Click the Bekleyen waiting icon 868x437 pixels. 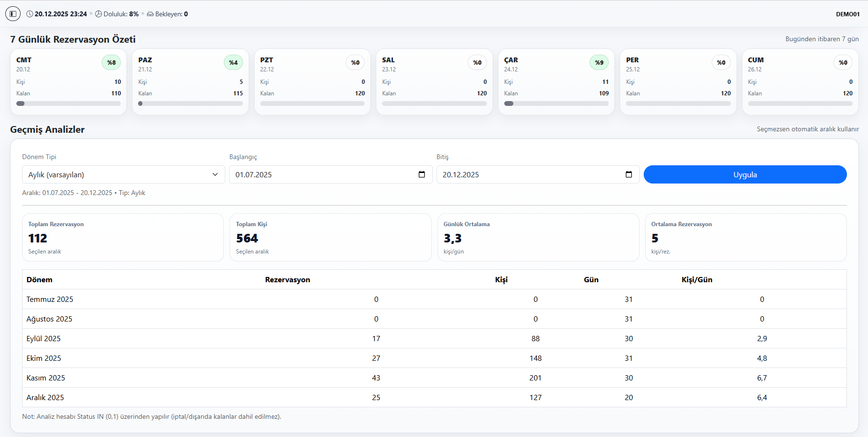[x=150, y=14]
